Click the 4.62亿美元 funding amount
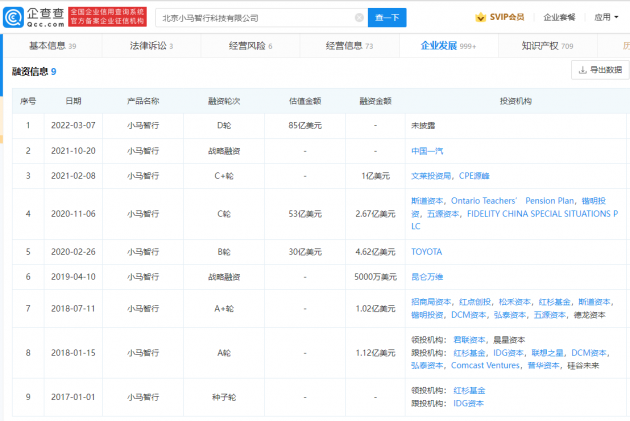This screenshot has height=421, width=630. [x=375, y=252]
